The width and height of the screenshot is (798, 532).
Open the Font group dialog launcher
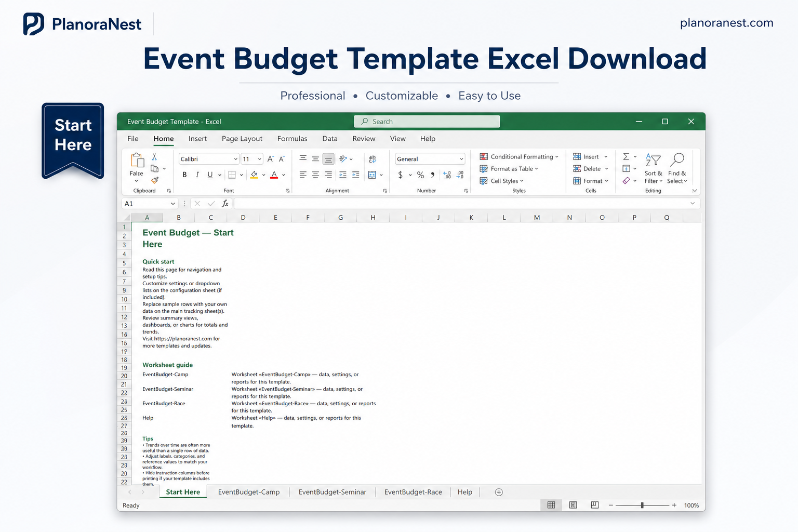click(x=288, y=191)
